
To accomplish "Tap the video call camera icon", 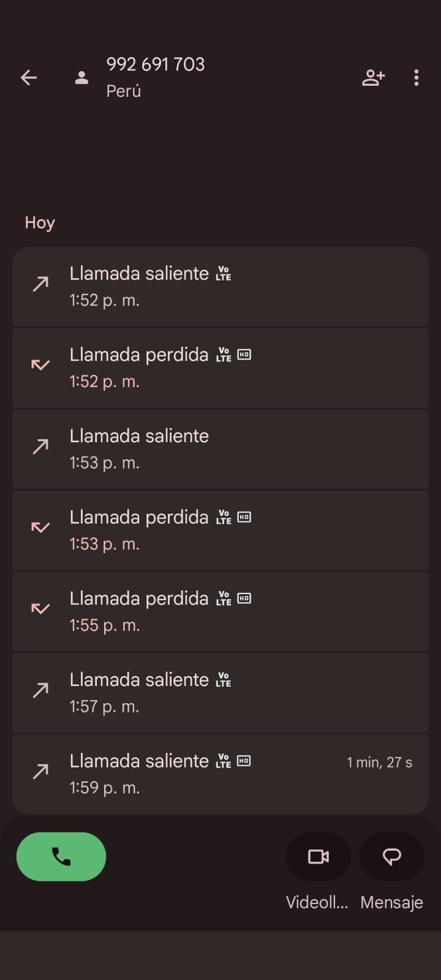I will click(318, 856).
